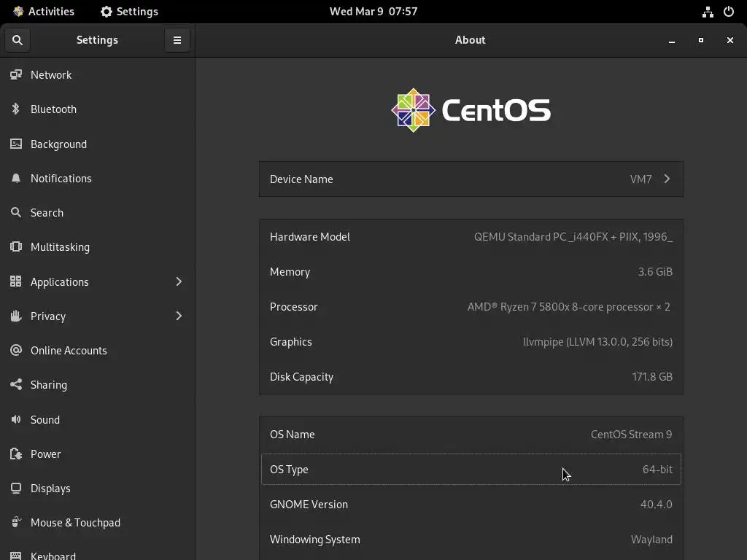Switch to the Sharing panel
This screenshot has width=747, height=560.
pyautogui.click(x=97, y=384)
